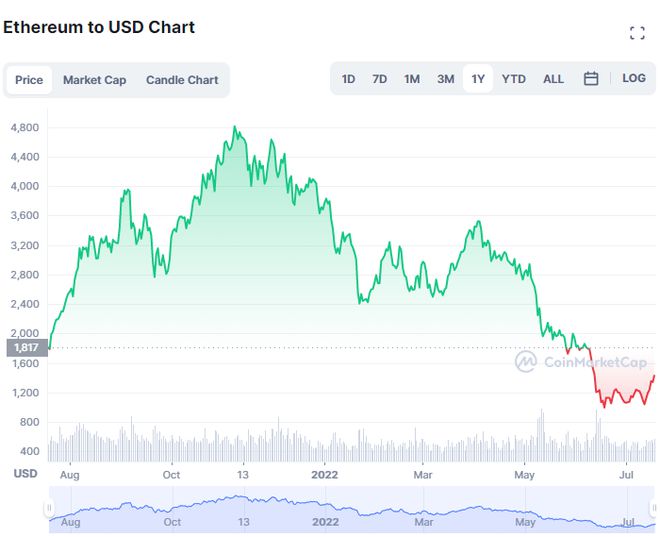Viewport: 660px width, 537px height.
Task: Open the Candle Chart tab
Action: [182, 80]
